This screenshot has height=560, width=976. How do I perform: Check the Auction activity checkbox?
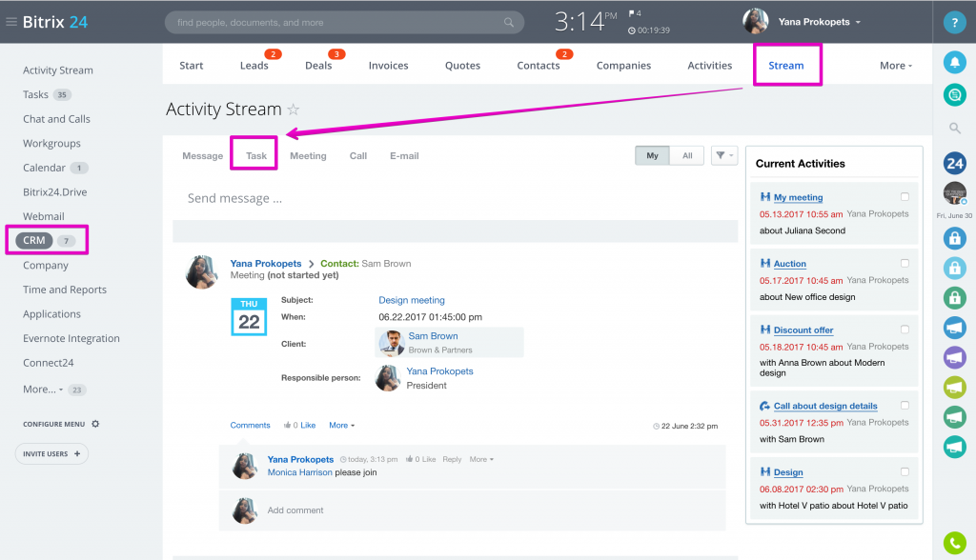click(905, 263)
